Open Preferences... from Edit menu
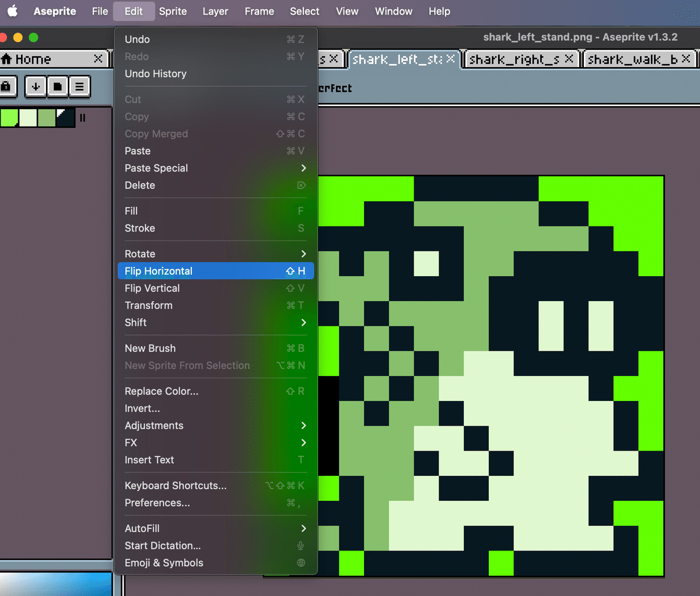Screen dimensions: 700x596 pyautogui.click(x=216, y=503)
